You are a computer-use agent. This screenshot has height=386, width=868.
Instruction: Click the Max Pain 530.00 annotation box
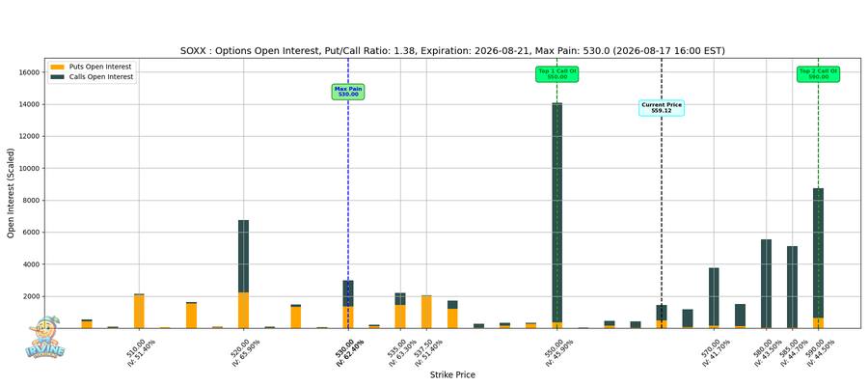tap(348, 92)
